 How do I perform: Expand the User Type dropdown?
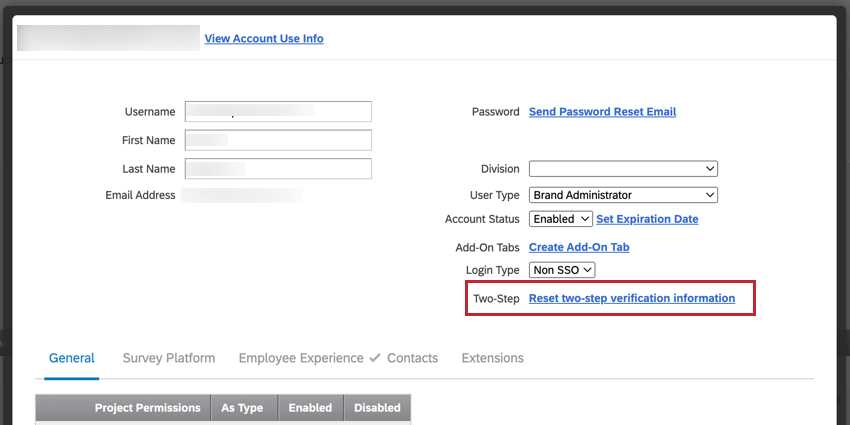(x=623, y=195)
